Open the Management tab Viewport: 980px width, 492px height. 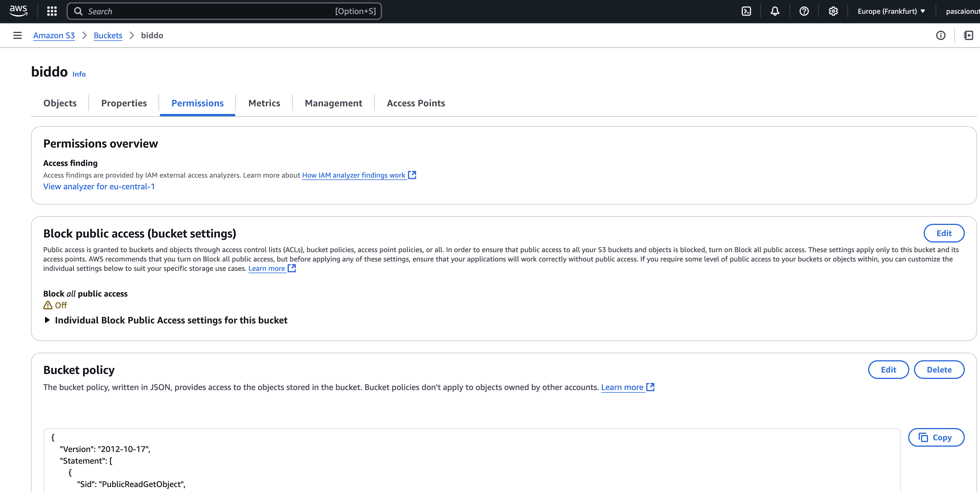[x=333, y=103]
